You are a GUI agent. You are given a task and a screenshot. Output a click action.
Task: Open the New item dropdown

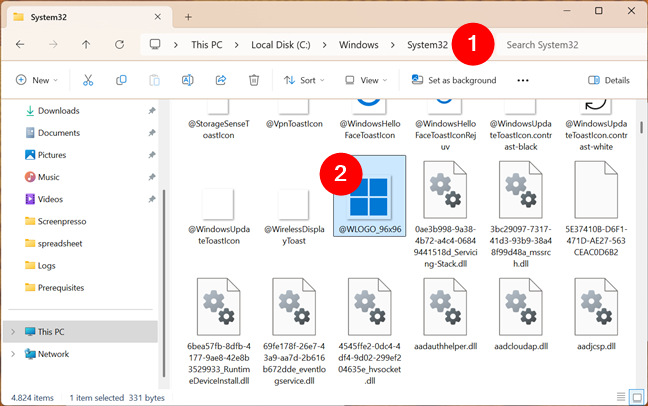37,80
